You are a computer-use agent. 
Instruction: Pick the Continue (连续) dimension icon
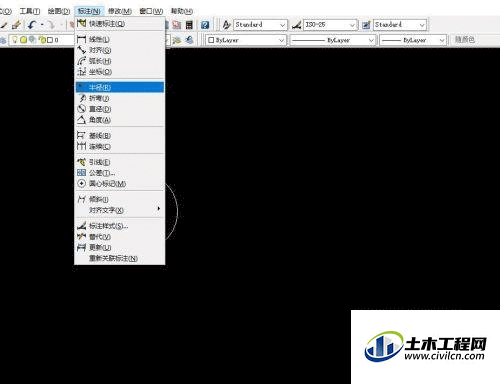point(81,146)
